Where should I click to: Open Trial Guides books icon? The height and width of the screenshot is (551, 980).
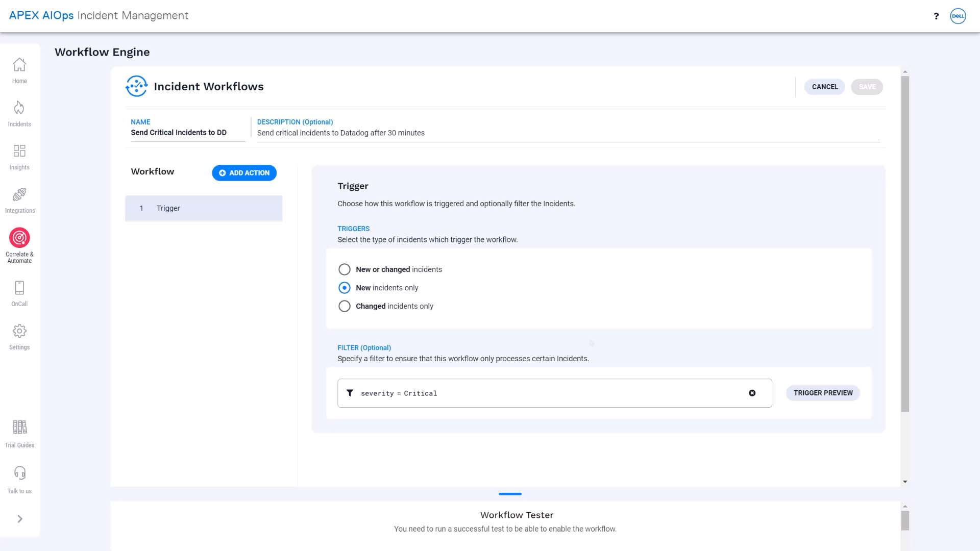point(19,427)
